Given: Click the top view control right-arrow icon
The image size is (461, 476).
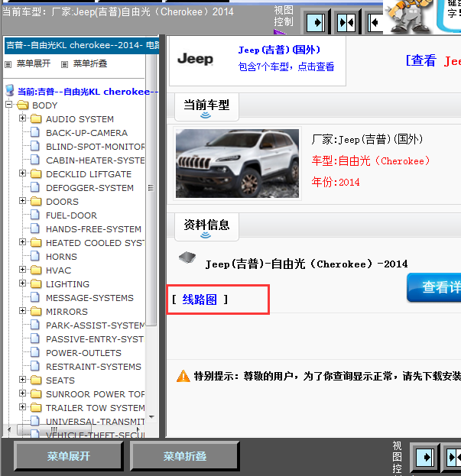Looking at the screenshot, I should click(317, 22).
